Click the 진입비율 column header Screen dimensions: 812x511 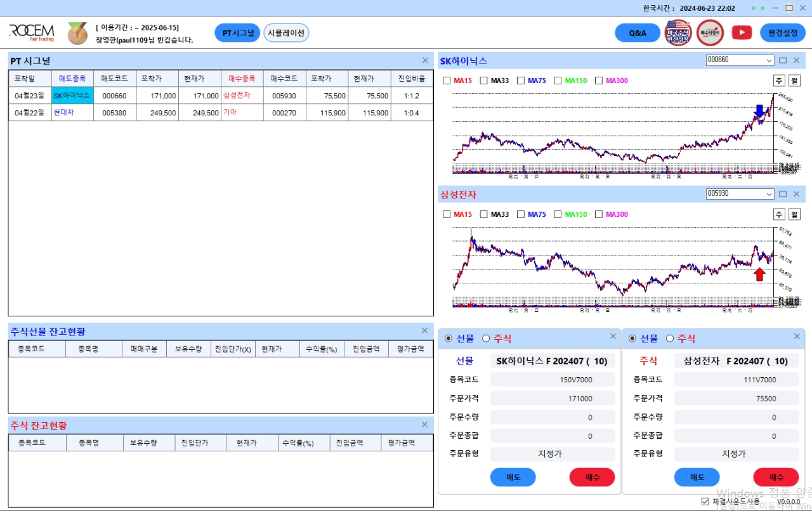tap(412, 79)
